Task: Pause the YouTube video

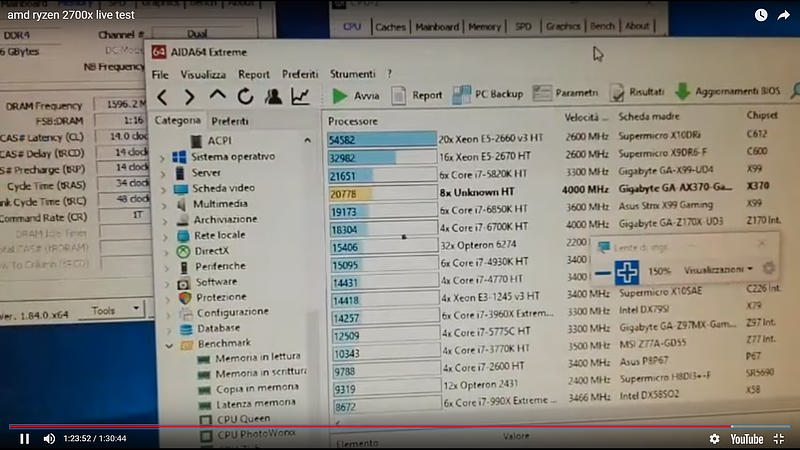Action: (24, 439)
